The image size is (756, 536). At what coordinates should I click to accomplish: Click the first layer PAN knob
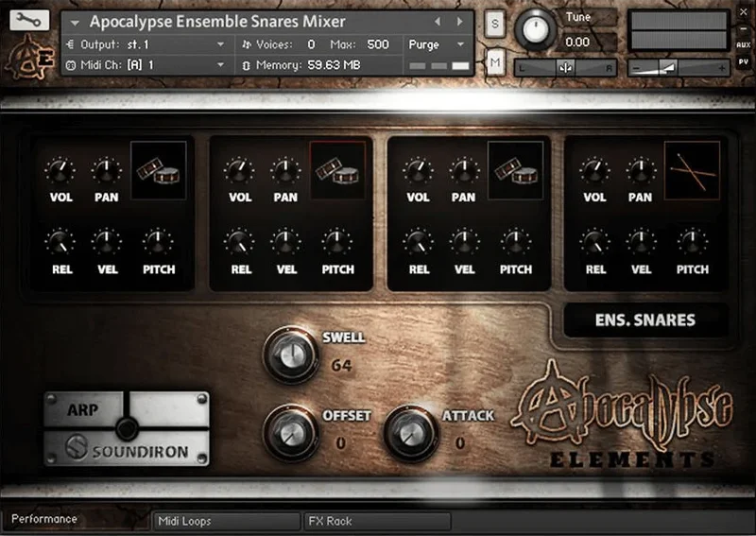point(106,170)
